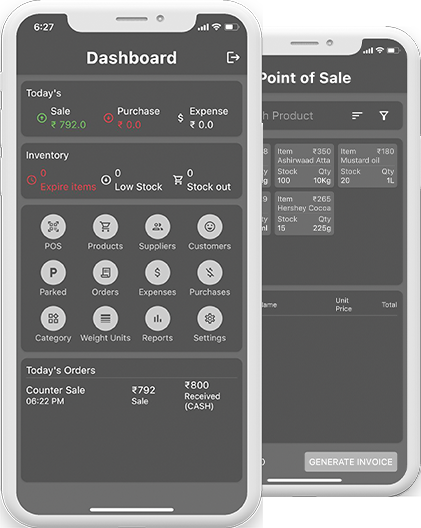
Task: Click the sort icon in Point of Sale
Action: coord(357,116)
